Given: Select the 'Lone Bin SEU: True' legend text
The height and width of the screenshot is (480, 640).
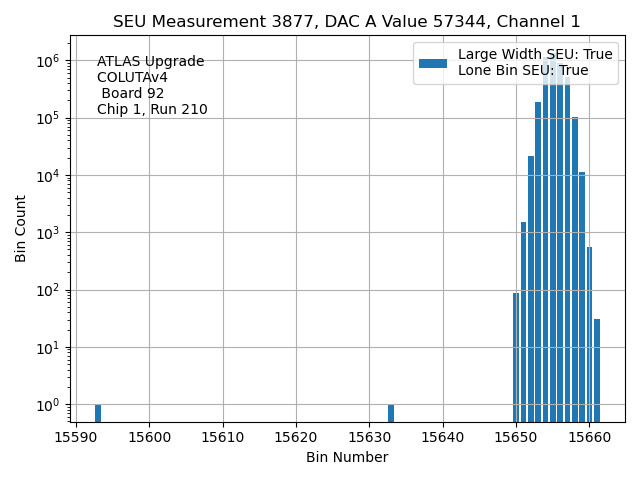Looking at the screenshot, I should coord(523,71).
